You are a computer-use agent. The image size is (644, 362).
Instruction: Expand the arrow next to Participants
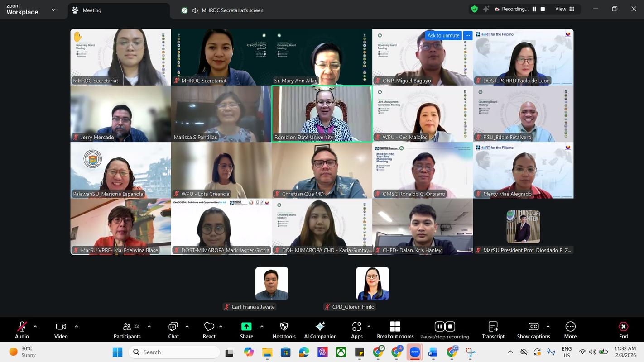[x=149, y=326]
